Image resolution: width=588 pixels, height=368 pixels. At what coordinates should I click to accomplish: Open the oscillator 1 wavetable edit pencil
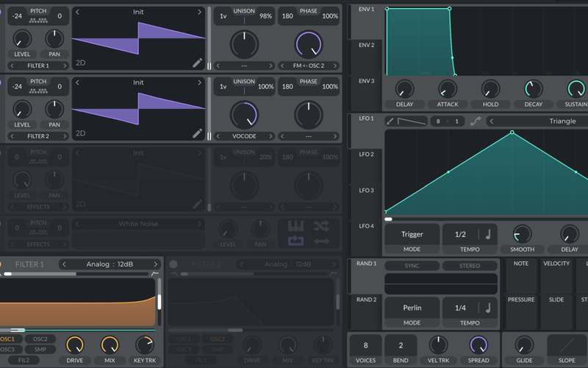197,63
